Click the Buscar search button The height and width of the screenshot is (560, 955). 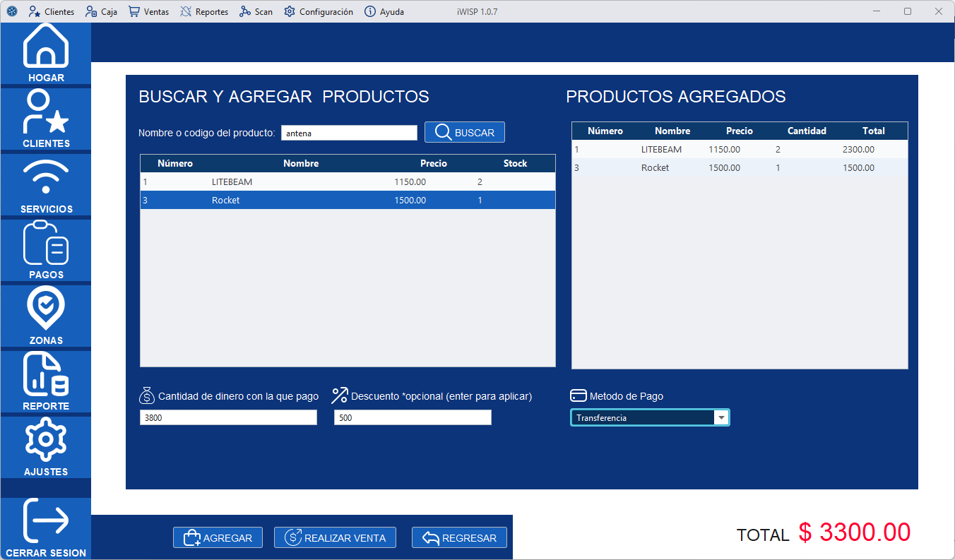coord(464,133)
